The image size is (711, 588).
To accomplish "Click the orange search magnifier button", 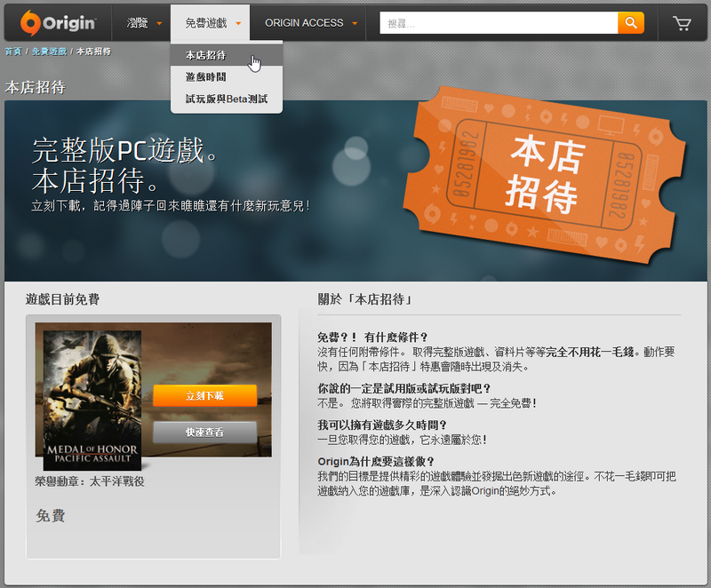I will point(631,23).
